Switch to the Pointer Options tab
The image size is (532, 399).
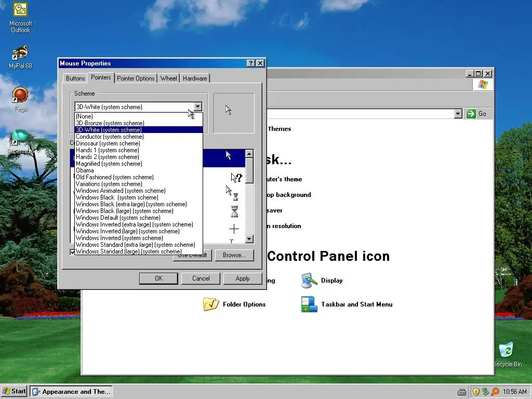(136, 78)
